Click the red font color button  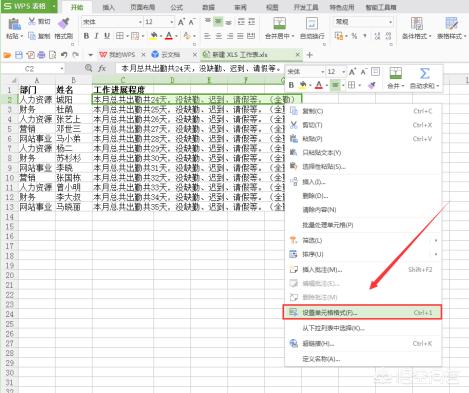pyautogui.click(x=169, y=36)
